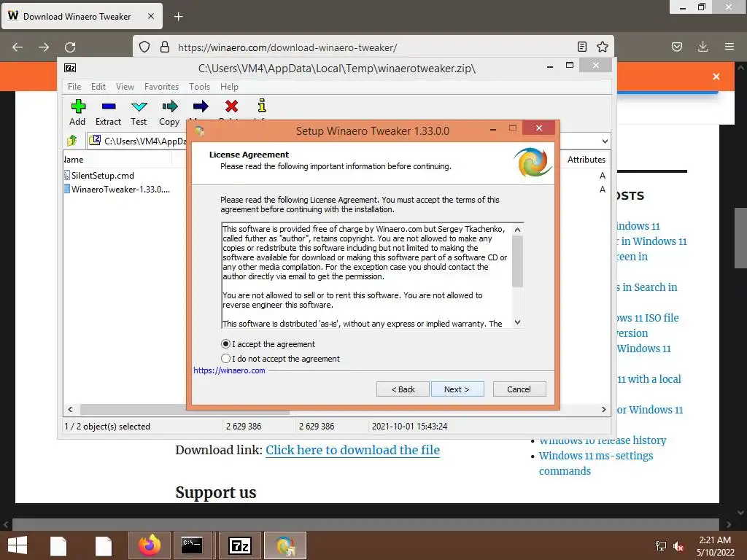Select WinaeroTweaker-1.33.0 file in 7-Zip
The width and height of the screenshot is (747, 560).
pyautogui.click(x=120, y=189)
